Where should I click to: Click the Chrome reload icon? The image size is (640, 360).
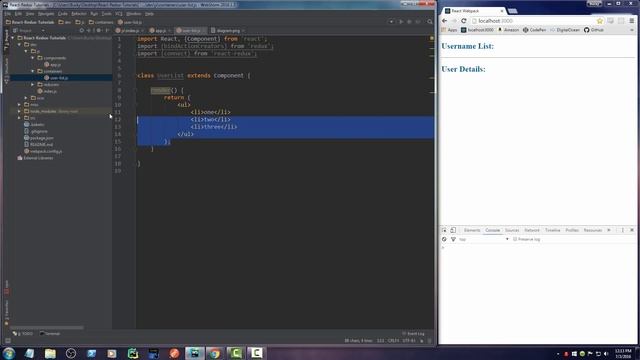[x=464, y=21]
